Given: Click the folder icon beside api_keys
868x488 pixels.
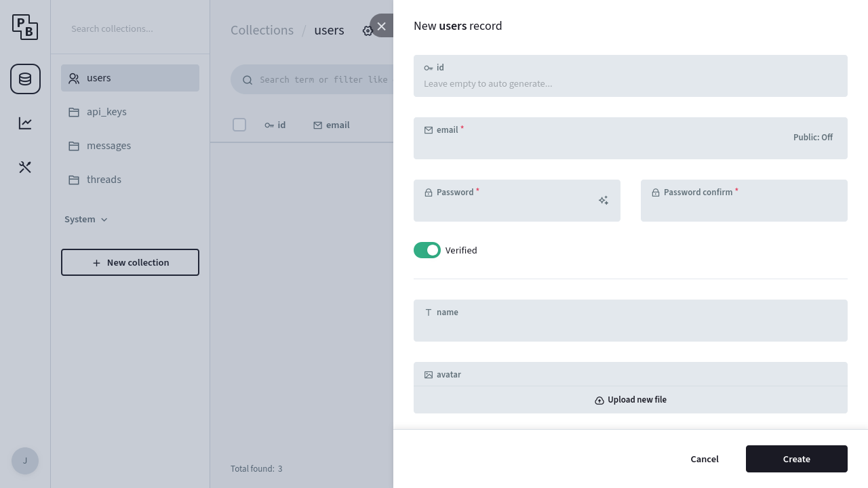Looking at the screenshot, I should (x=74, y=112).
